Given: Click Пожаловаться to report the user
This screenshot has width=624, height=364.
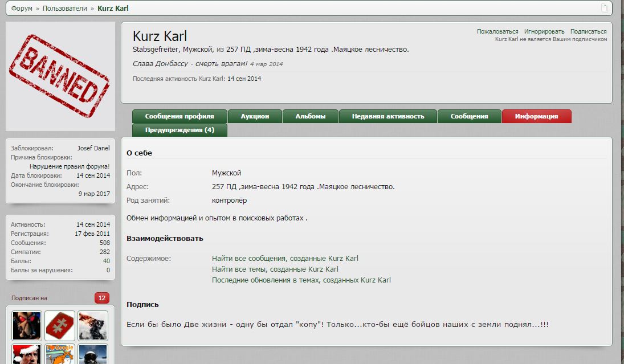Looking at the screenshot, I should pos(497,31).
